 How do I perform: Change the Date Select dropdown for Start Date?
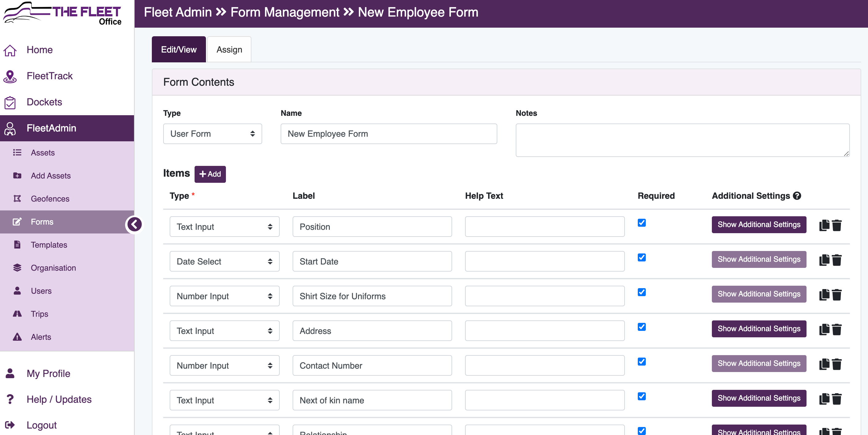(224, 261)
